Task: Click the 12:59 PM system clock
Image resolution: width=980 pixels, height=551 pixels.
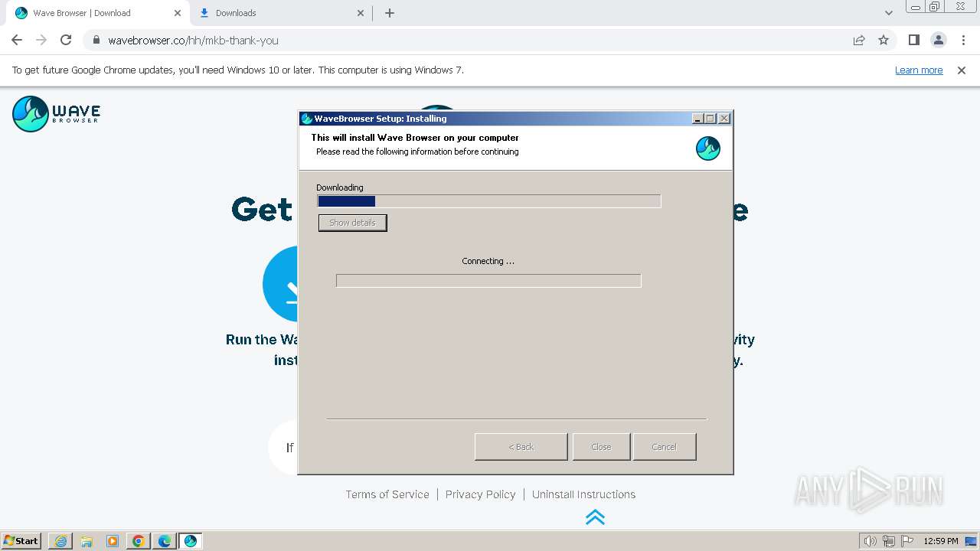Action: click(x=941, y=541)
